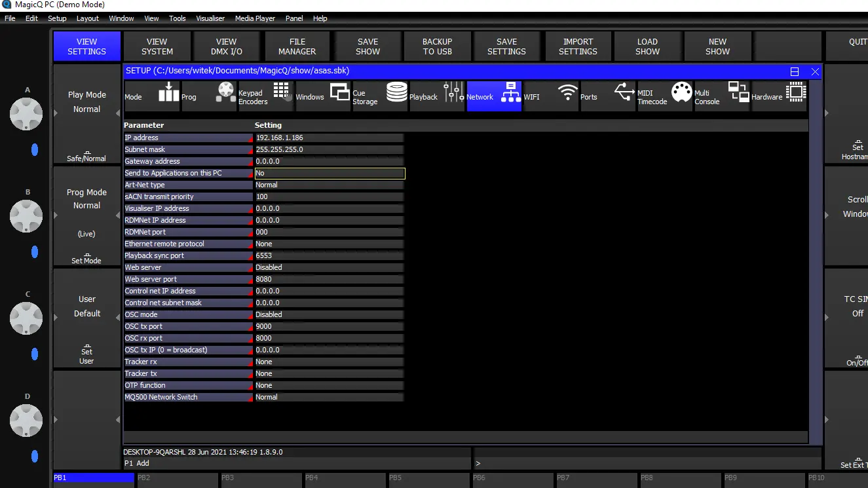Image resolution: width=868 pixels, height=488 pixels.
Task: Open the MIDI Timecode settings tab
Action: pos(665,96)
